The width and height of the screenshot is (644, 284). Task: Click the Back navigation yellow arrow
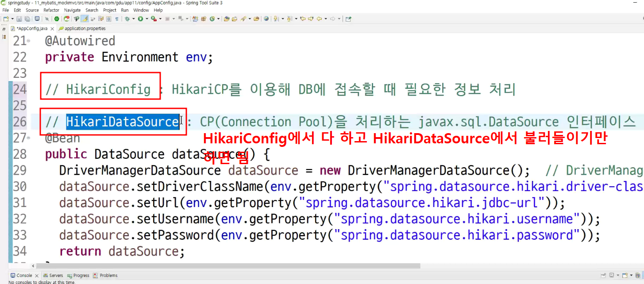(x=319, y=19)
